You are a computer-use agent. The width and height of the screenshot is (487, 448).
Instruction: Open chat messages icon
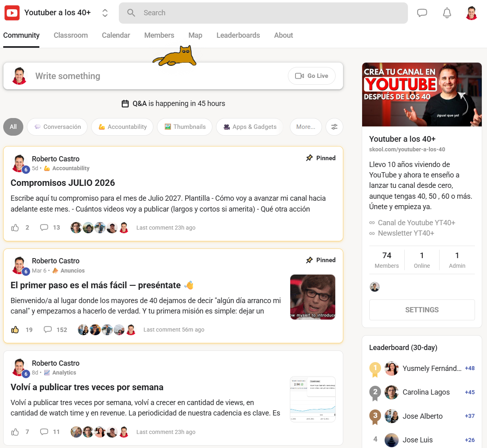click(x=422, y=13)
